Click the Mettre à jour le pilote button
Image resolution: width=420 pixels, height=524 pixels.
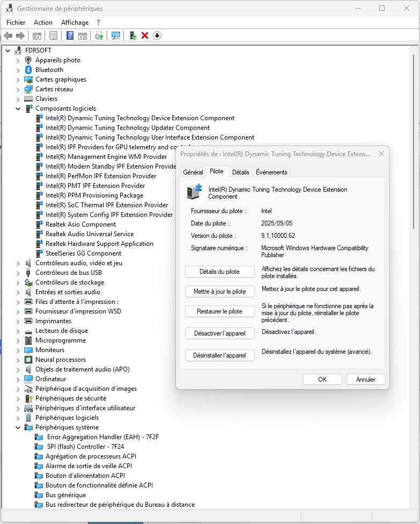click(219, 292)
